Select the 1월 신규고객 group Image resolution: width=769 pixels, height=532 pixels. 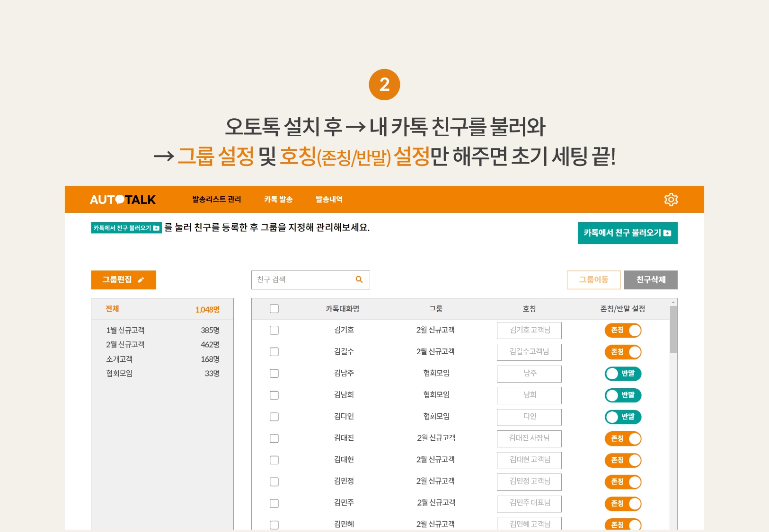click(x=162, y=330)
